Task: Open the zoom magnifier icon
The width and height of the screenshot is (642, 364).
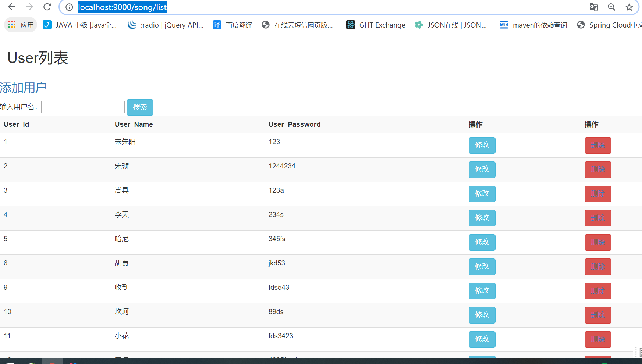Action: pyautogui.click(x=611, y=7)
